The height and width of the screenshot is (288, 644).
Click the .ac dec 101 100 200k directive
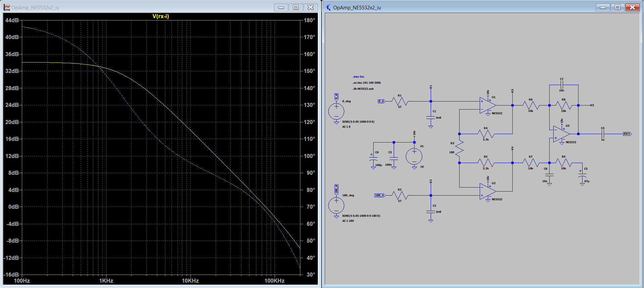(367, 83)
